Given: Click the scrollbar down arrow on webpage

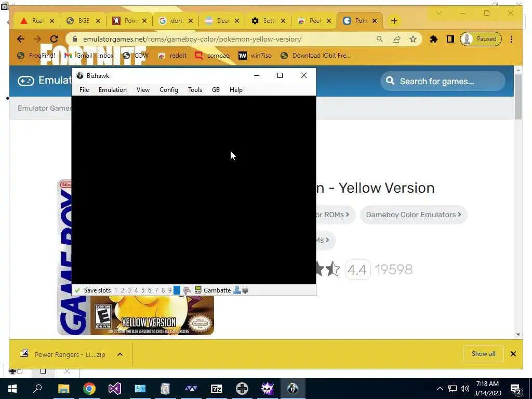Looking at the screenshot, I should pyautogui.click(x=518, y=335).
